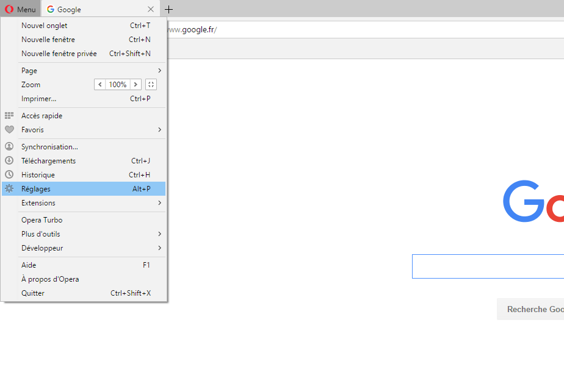Viewport: 564px width, 392px height.
Task: Click the Favoris menu entry
Action: pyautogui.click(x=84, y=129)
